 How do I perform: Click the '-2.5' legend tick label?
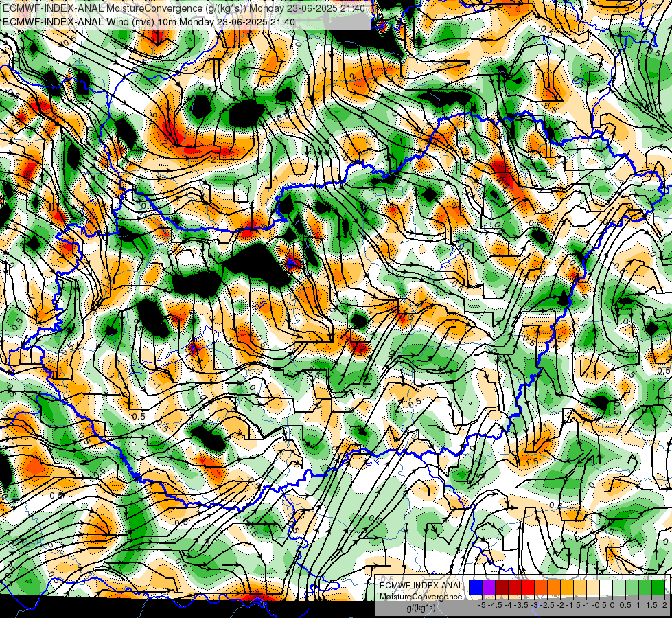(x=547, y=605)
